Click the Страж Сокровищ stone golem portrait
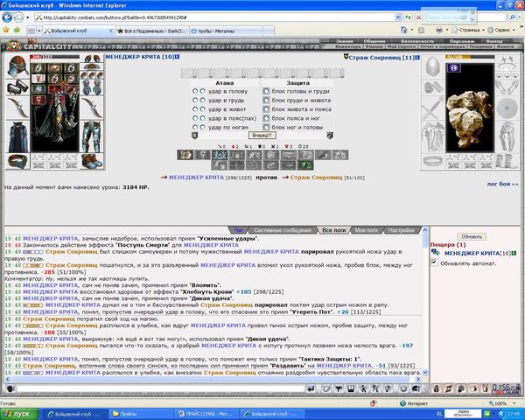 (470, 107)
